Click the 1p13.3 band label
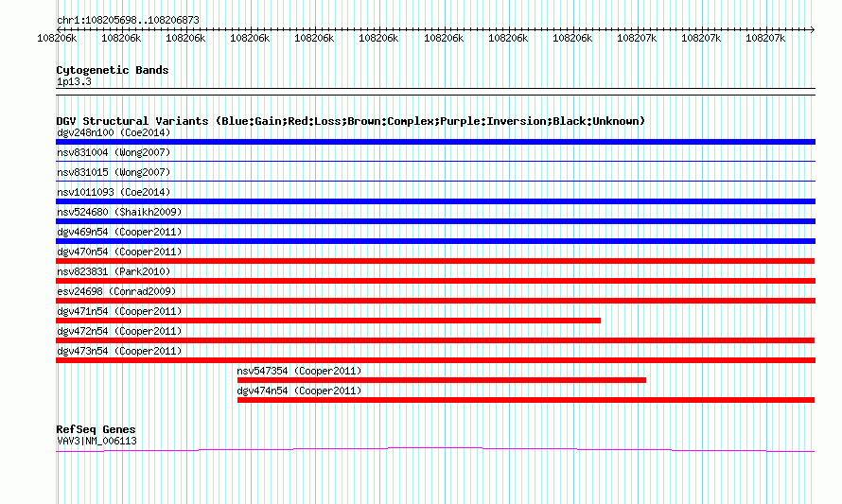 pos(74,81)
